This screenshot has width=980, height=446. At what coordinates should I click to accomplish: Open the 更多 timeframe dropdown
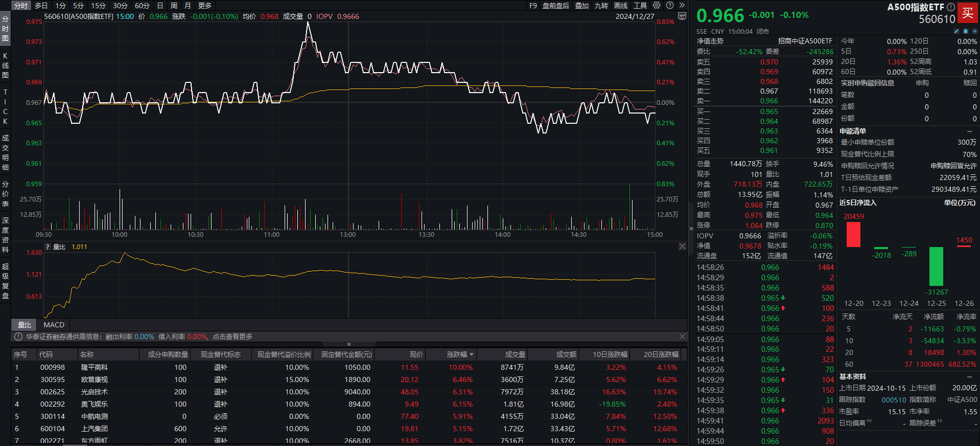[x=204, y=6]
